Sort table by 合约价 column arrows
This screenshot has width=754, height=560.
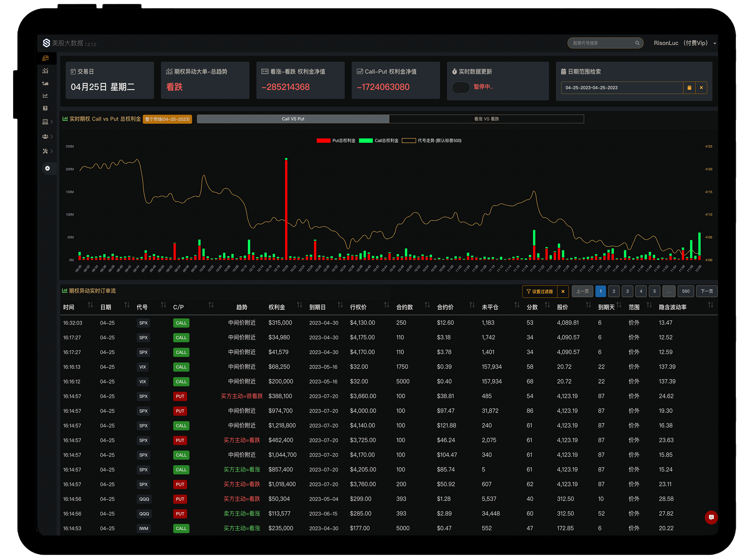coord(472,305)
